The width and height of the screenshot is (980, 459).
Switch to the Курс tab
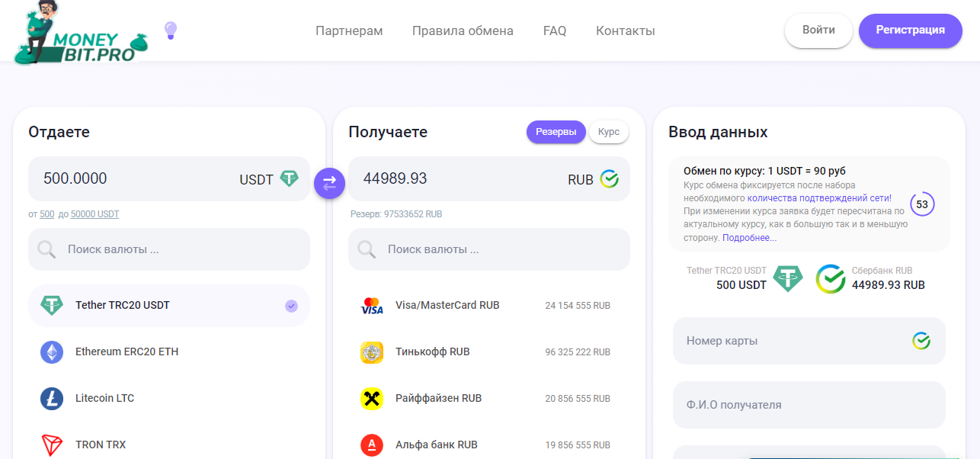[x=609, y=131]
